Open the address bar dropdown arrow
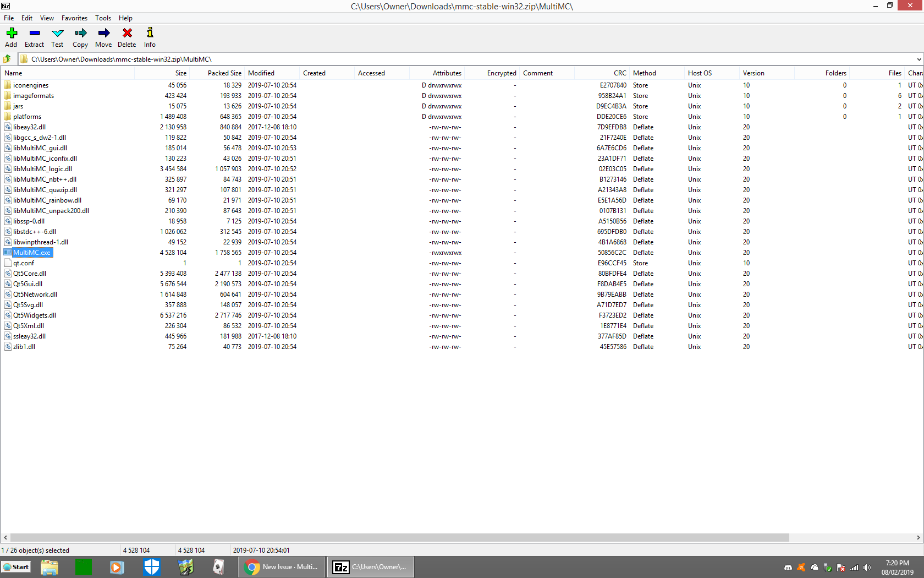The image size is (924, 578). [x=919, y=58]
